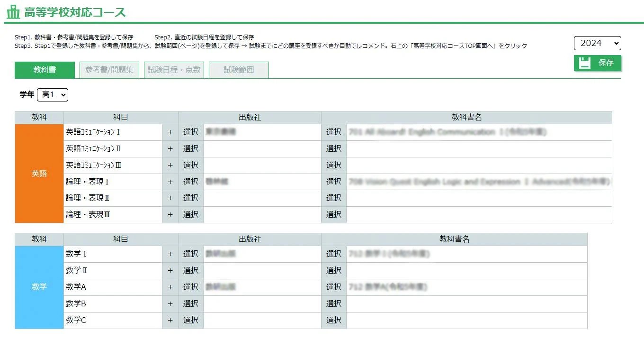Click plus beside 論理・表現Ⅱ
The width and height of the screenshot is (644, 349).
[x=170, y=198]
